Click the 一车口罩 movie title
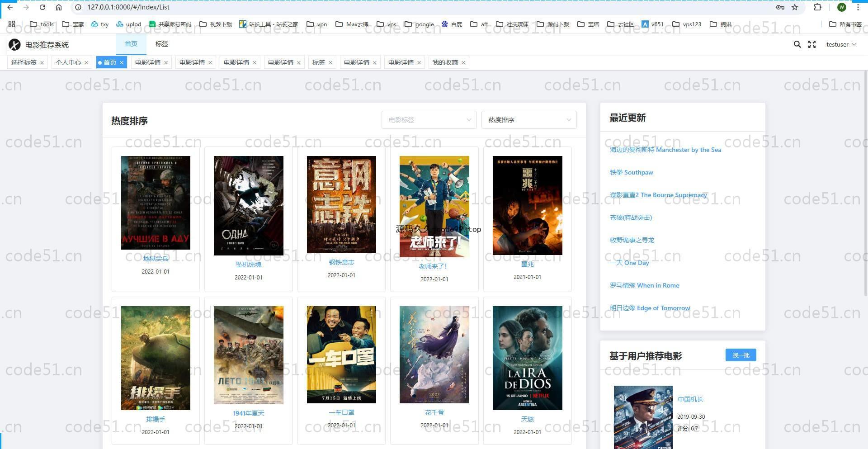868x449 pixels. point(341,412)
